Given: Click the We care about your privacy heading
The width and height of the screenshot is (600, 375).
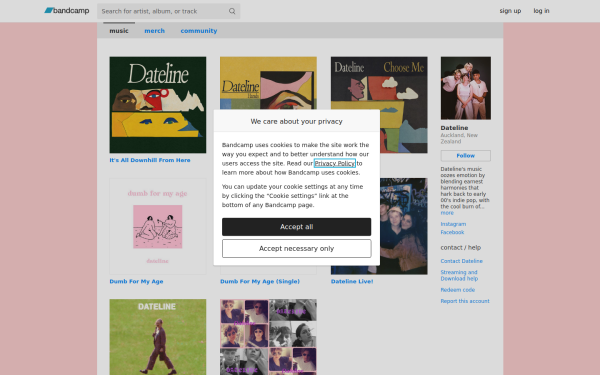Looking at the screenshot, I should 297,121.
